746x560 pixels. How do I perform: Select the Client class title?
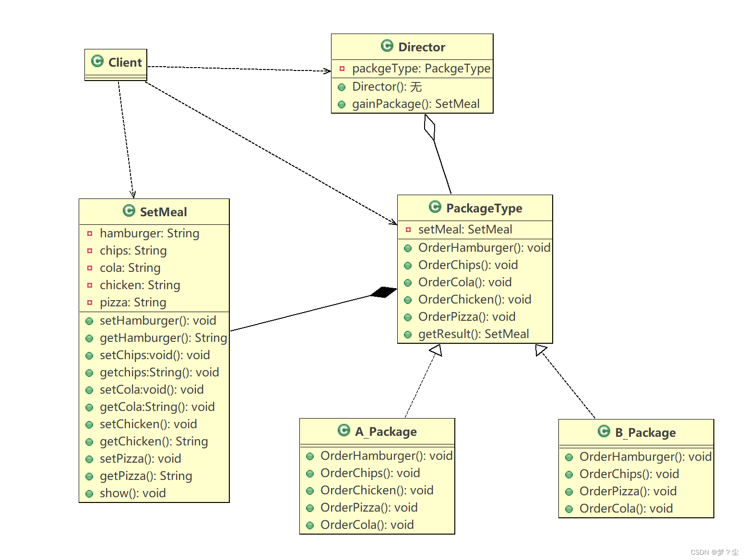click(125, 62)
